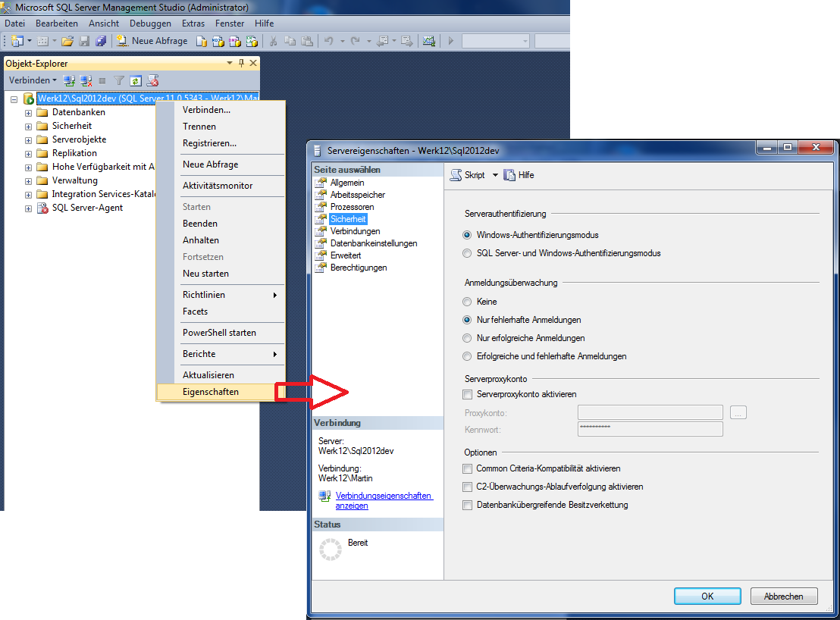
Task: Check Common Criteria-Kompatibilität aktivieren
Action: click(x=468, y=468)
